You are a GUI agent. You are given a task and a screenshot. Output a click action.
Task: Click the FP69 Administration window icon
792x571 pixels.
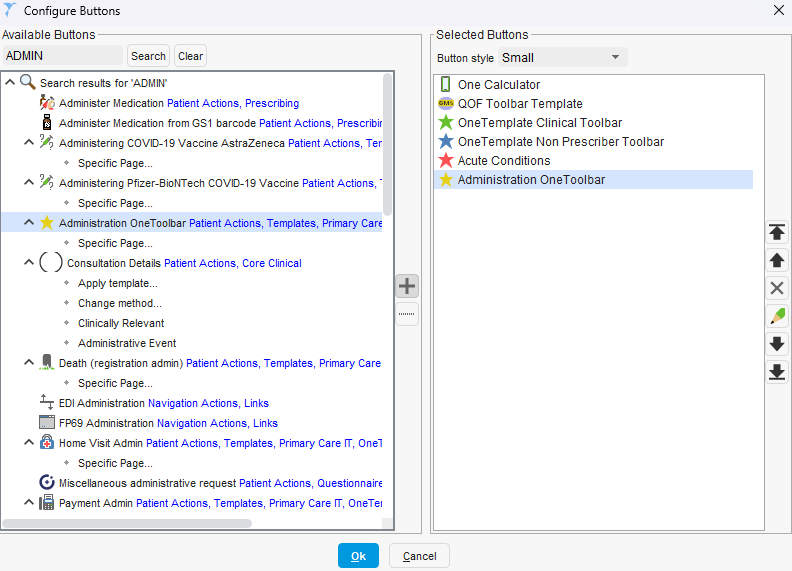[x=47, y=422]
